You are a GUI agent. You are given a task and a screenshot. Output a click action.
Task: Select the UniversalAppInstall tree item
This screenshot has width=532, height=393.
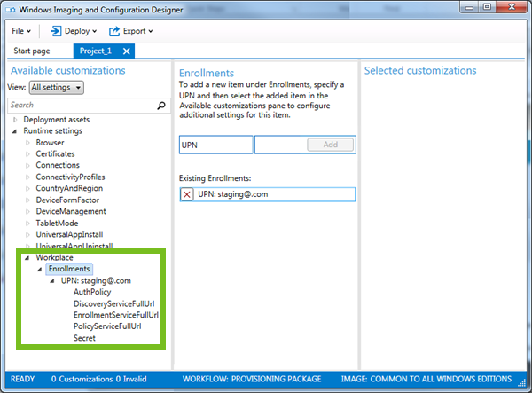[x=69, y=234]
